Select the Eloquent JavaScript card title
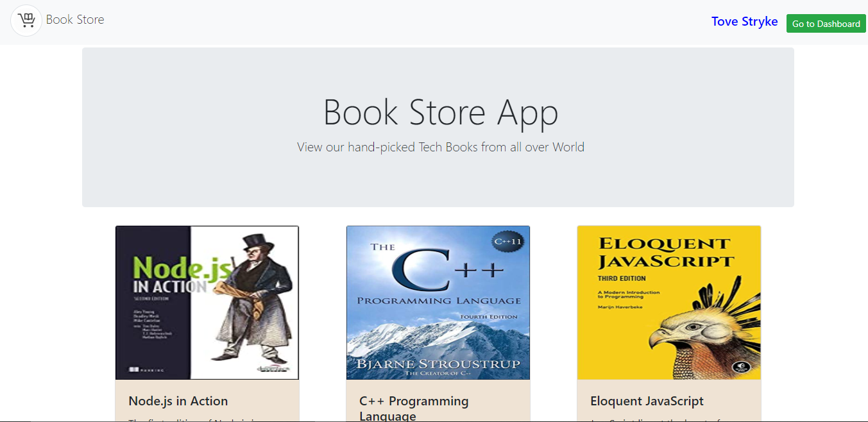Viewport: 868px width, 422px height. pos(647,401)
